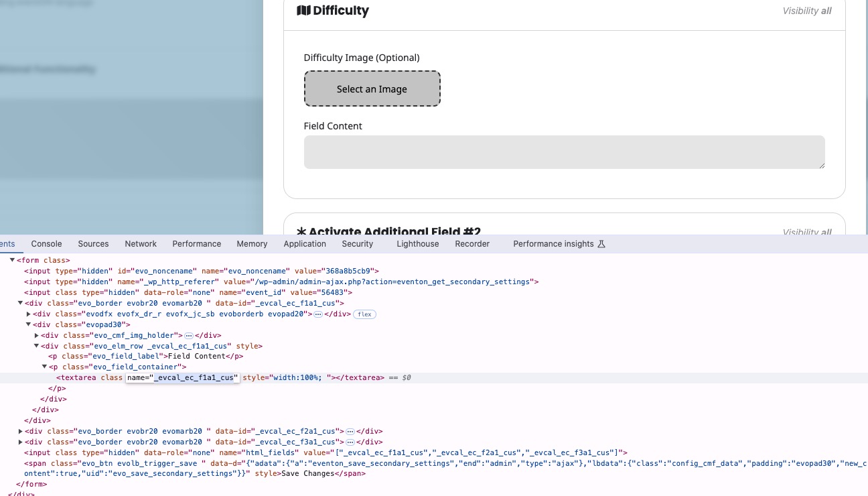The height and width of the screenshot is (496, 868).
Task: Click the flask icon after Performance insights
Action: 601,244
